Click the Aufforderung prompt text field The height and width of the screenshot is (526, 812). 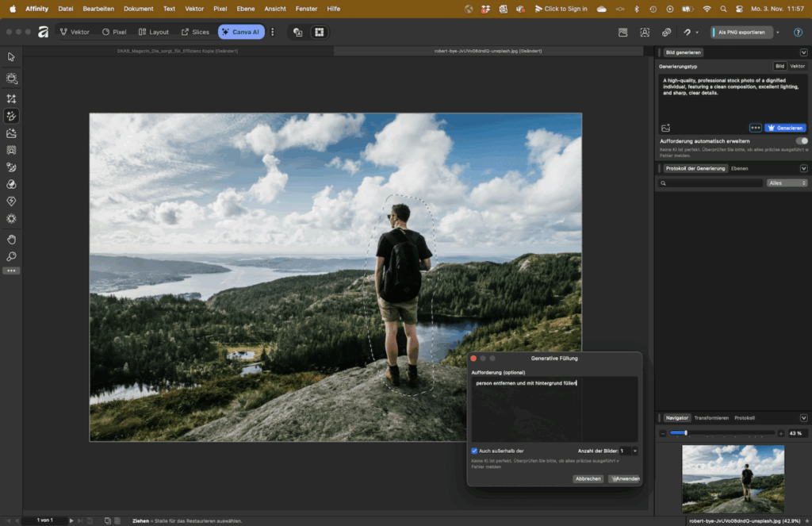(553, 409)
